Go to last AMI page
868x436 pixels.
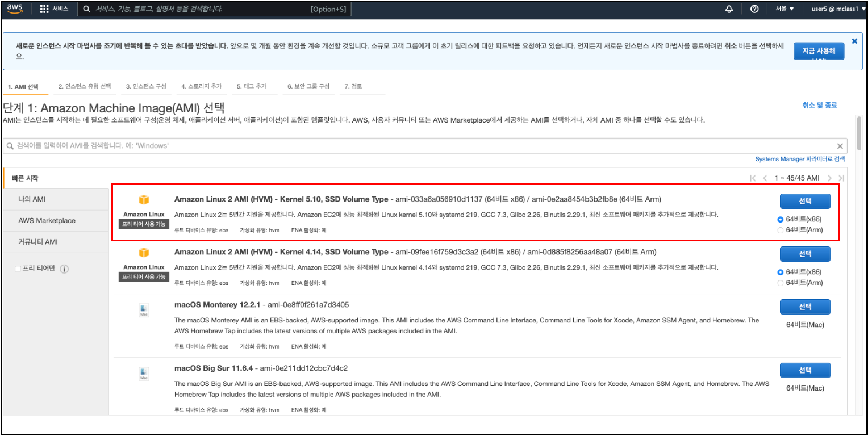(x=841, y=178)
